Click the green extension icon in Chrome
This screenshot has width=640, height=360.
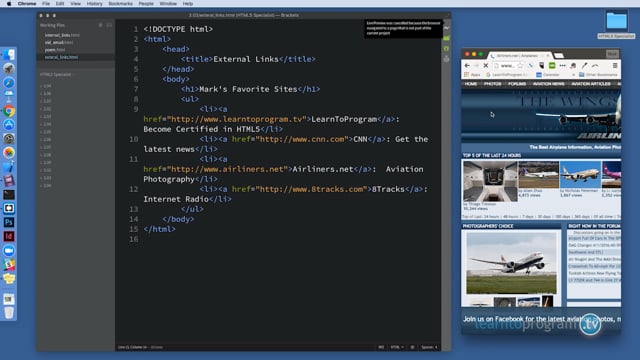coord(552,65)
